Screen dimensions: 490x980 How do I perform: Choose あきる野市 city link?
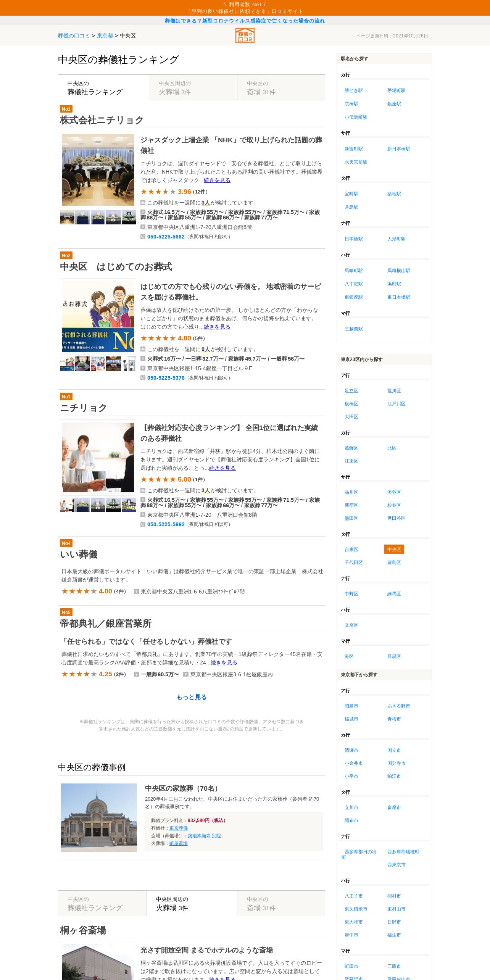click(x=399, y=706)
